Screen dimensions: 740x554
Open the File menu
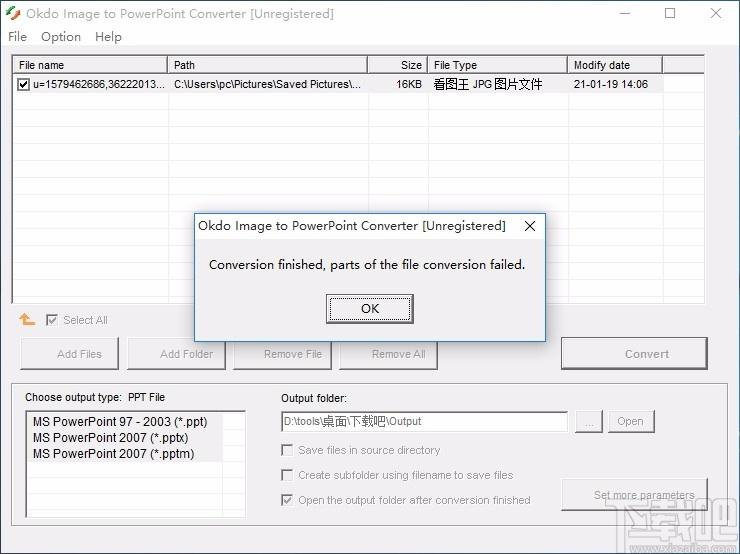(x=17, y=37)
